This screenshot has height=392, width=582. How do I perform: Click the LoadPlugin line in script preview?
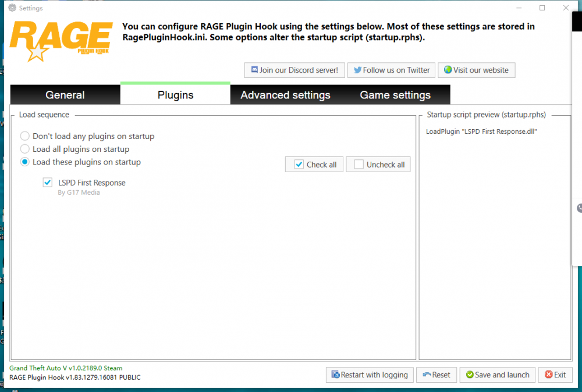point(481,131)
